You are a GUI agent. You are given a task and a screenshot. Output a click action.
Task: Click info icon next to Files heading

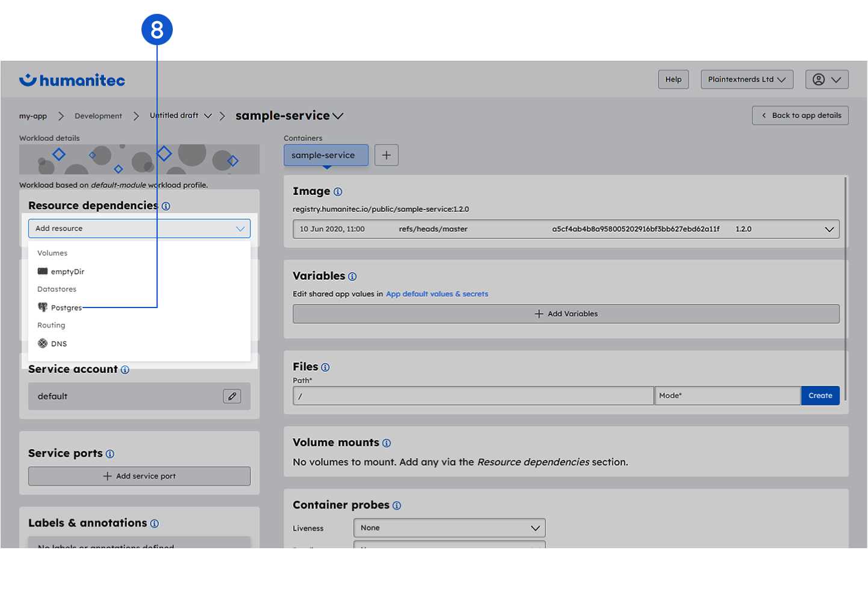tap(325, 367)
